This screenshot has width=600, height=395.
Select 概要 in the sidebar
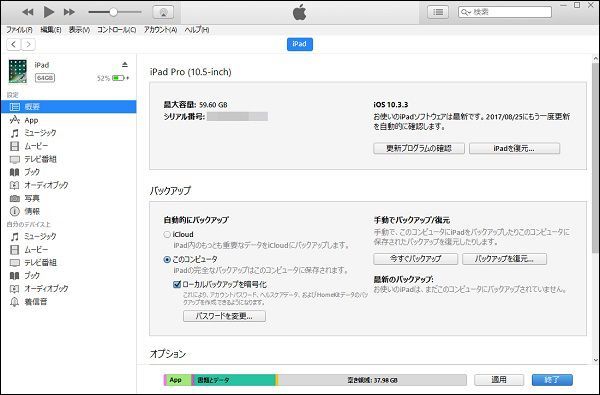(68, 107)
